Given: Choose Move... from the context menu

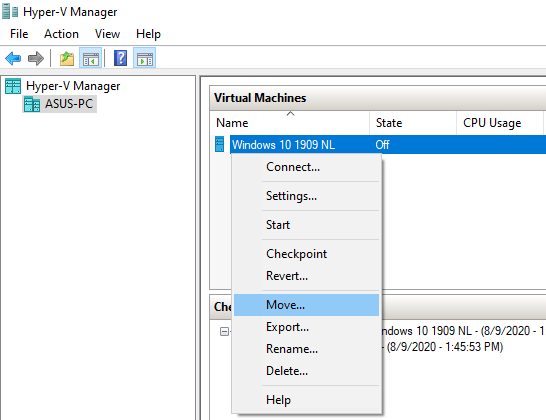Looking at the screenshot, I should (306, 305).
